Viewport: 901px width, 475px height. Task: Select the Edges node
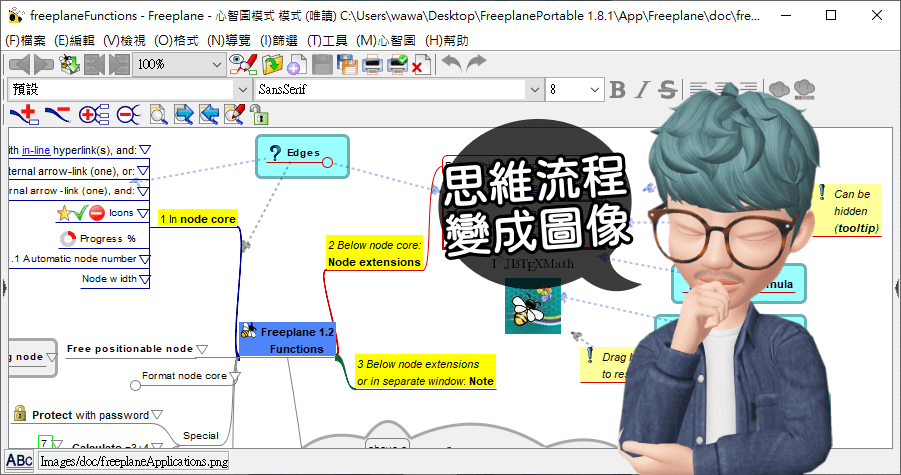click(302, 156)
